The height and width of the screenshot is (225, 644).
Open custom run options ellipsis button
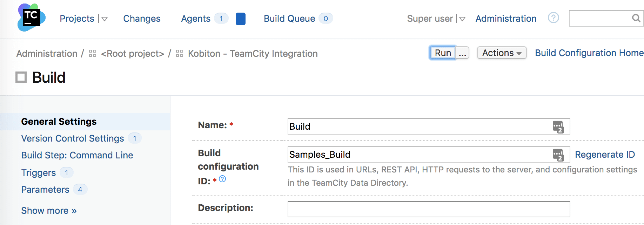(463, 53)
